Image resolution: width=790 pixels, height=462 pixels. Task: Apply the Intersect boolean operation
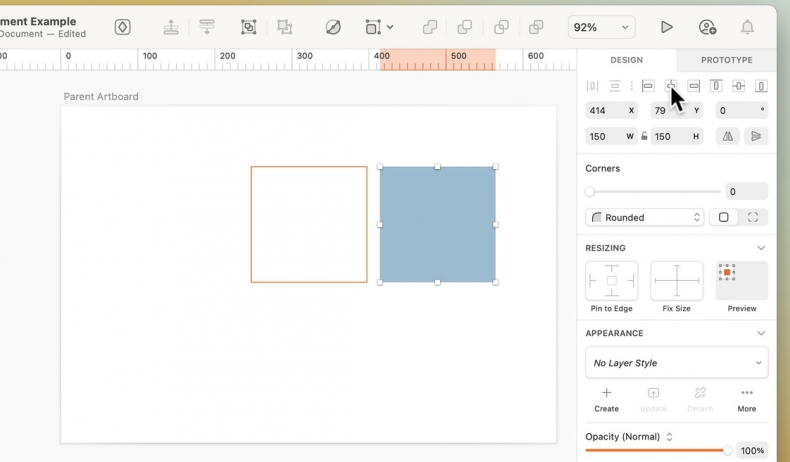501,27
